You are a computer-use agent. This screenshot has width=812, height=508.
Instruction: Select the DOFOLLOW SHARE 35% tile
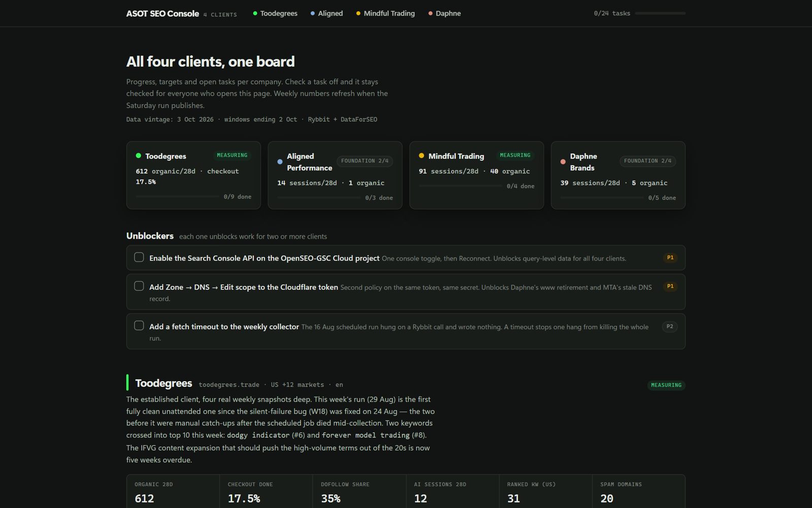(359, 491)
